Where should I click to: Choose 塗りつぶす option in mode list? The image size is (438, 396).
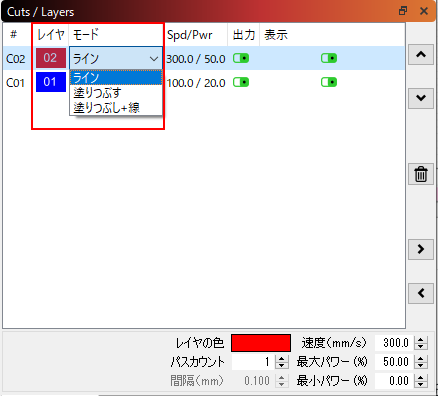pyautogui.click(x=116, y=92)
